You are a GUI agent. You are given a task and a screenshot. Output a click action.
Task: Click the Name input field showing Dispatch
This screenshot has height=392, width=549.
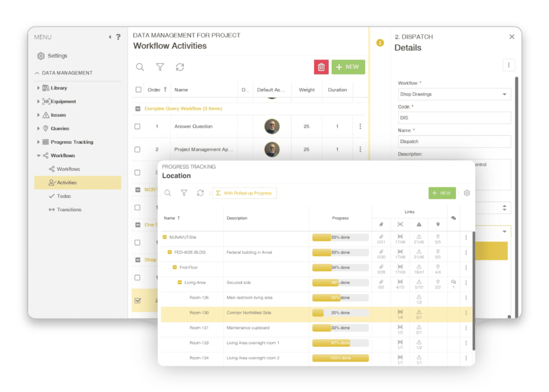pyautogui.click(x=454, y=142)
